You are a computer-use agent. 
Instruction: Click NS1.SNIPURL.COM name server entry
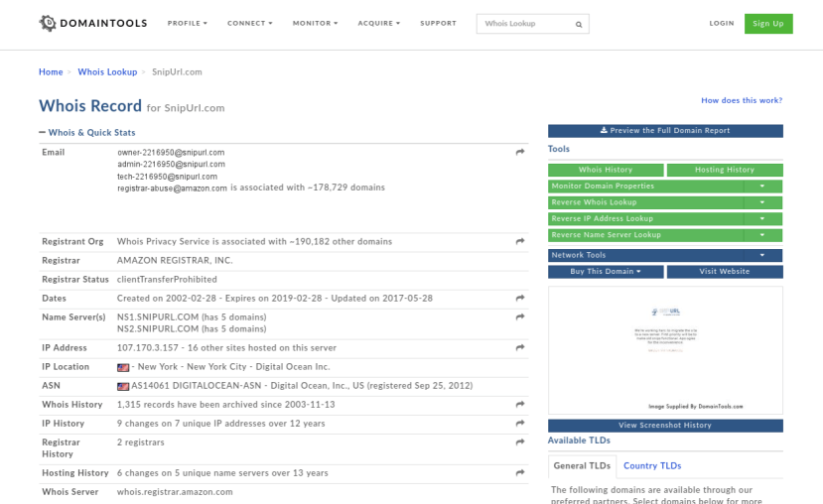[192, 317]
